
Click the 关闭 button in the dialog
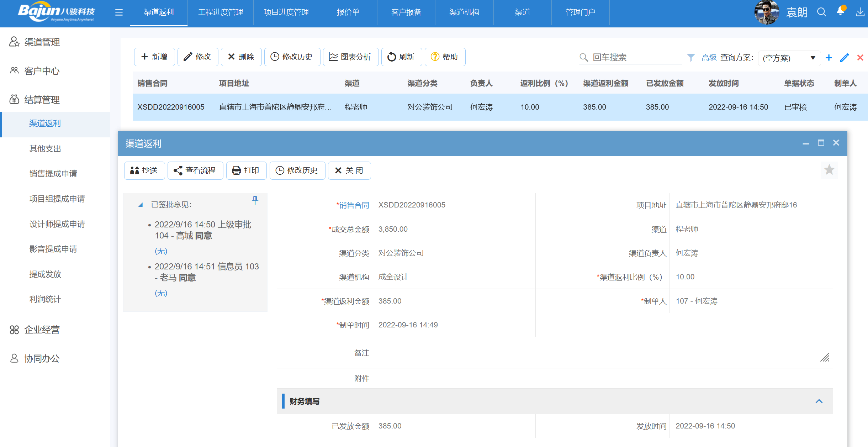pos(349,170)
